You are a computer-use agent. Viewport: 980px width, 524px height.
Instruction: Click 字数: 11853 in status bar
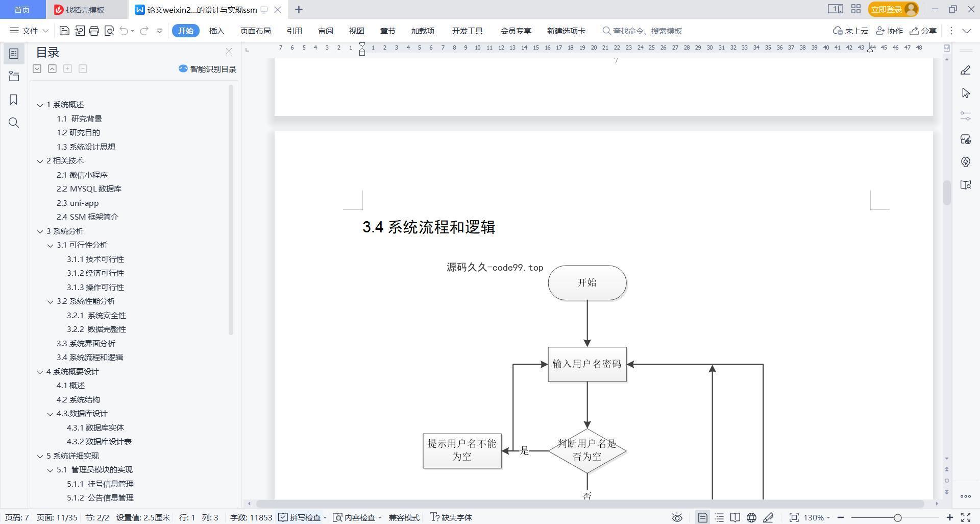click(x=251, y=517)
